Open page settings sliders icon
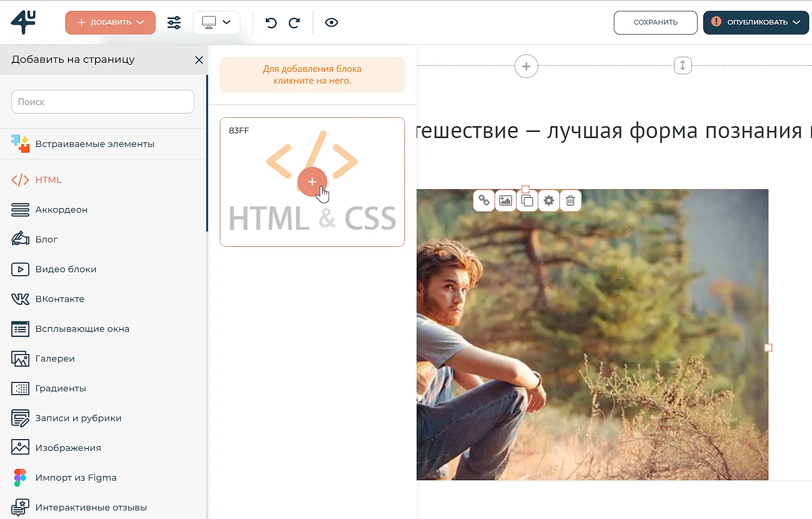The width and height of the screenshot is (812, 519). pyautogui.click(x=174, y=23)
